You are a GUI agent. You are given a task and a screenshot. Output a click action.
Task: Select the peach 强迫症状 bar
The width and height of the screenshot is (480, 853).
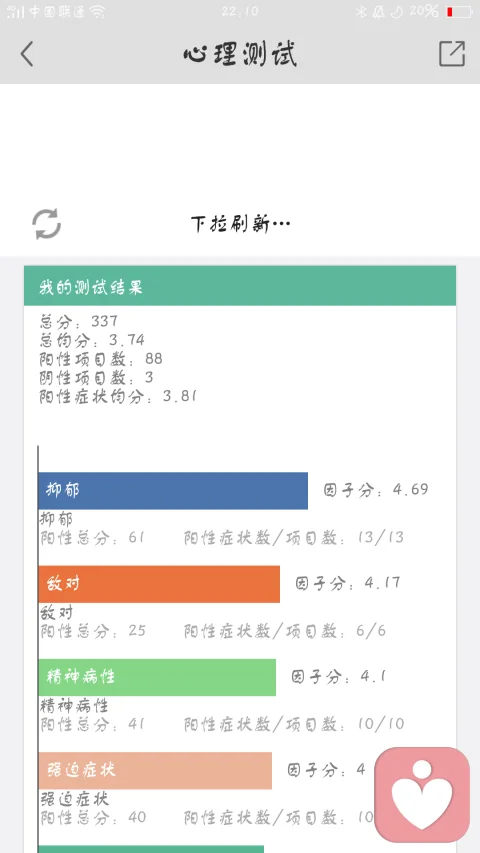pos(155,771)
